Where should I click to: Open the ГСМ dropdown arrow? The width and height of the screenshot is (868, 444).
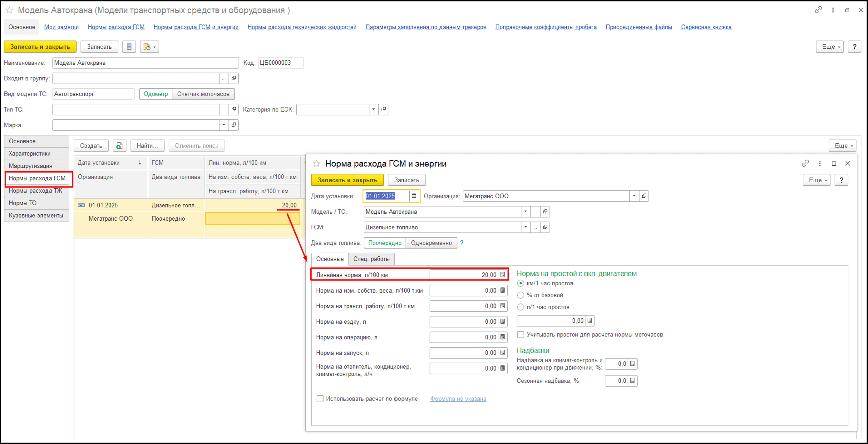point(525,227)
